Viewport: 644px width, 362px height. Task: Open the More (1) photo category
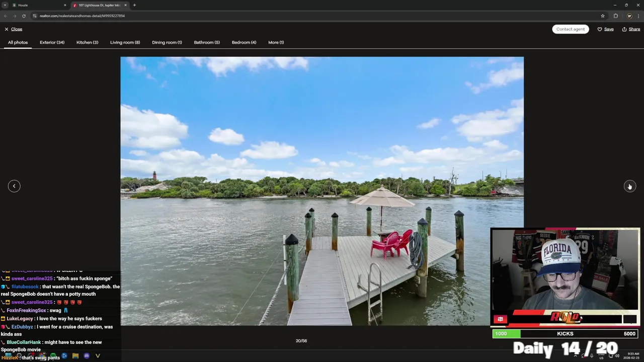point(276,42)
